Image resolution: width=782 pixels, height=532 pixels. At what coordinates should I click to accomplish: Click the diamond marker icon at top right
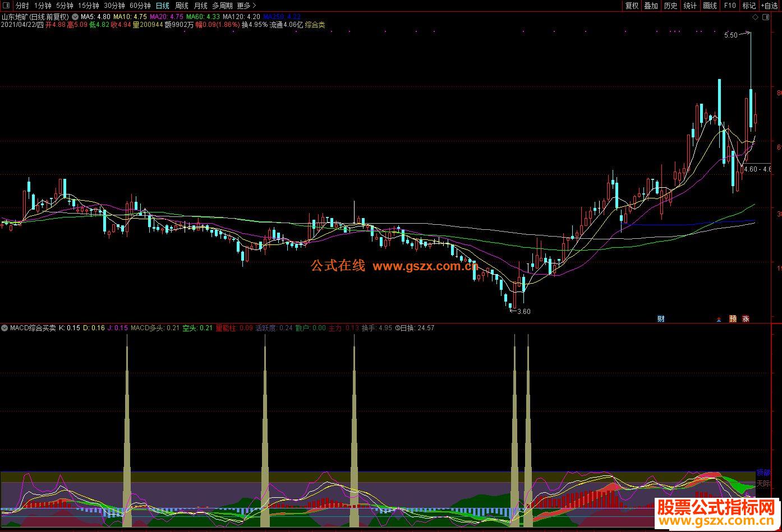point(755,18)
